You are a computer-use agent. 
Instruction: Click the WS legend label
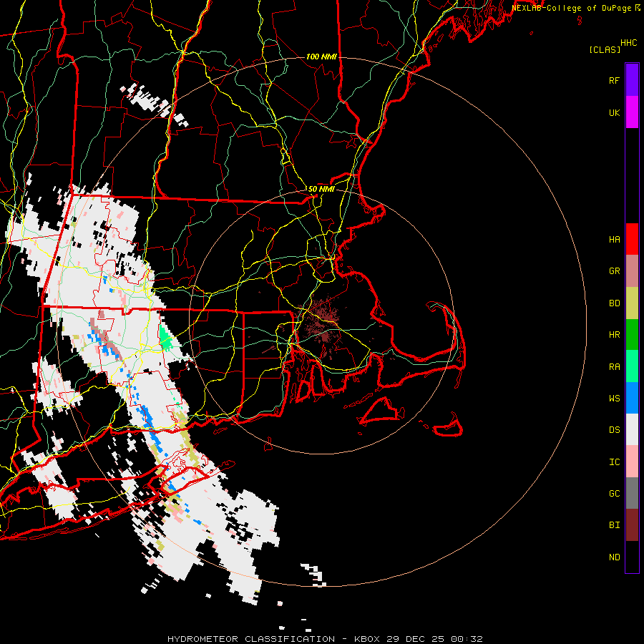[614, 399]
